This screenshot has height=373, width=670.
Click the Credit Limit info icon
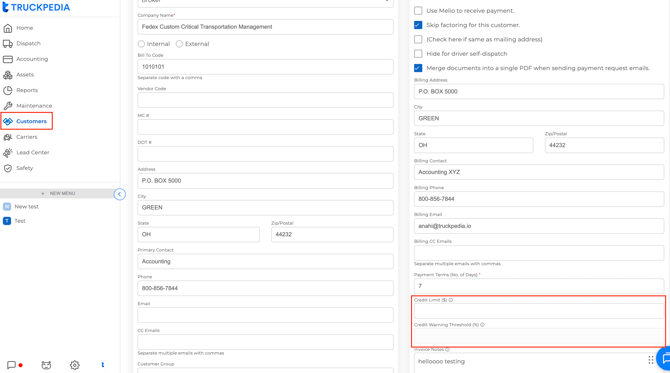[451, 300]
